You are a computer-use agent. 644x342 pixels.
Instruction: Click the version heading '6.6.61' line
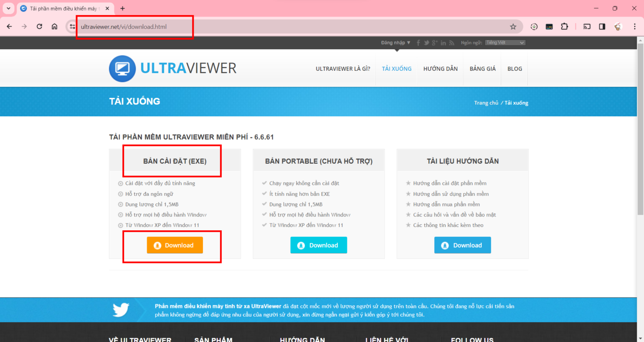[191, 137]
